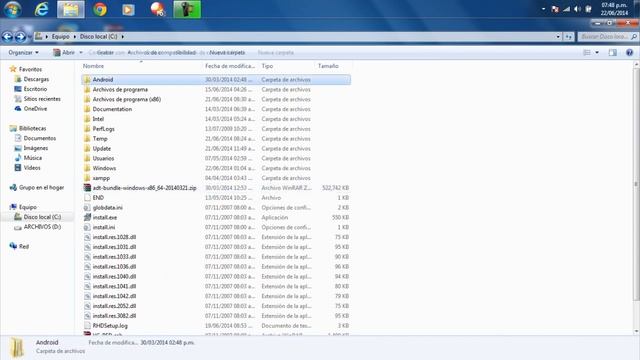Open Explorer help question mark
Image resolution: width=640 pixels, height=360 pixels.
click(629, 53)
